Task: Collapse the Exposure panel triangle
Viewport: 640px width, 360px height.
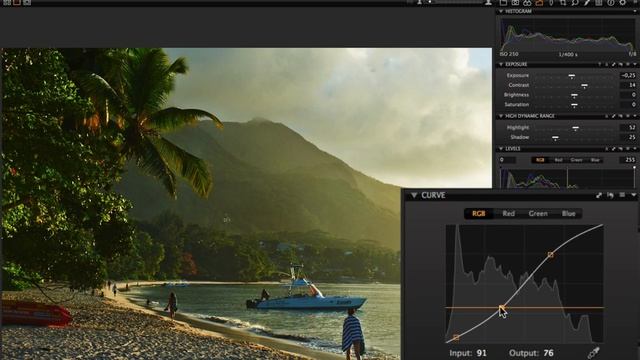Action: tap(501, 64)
